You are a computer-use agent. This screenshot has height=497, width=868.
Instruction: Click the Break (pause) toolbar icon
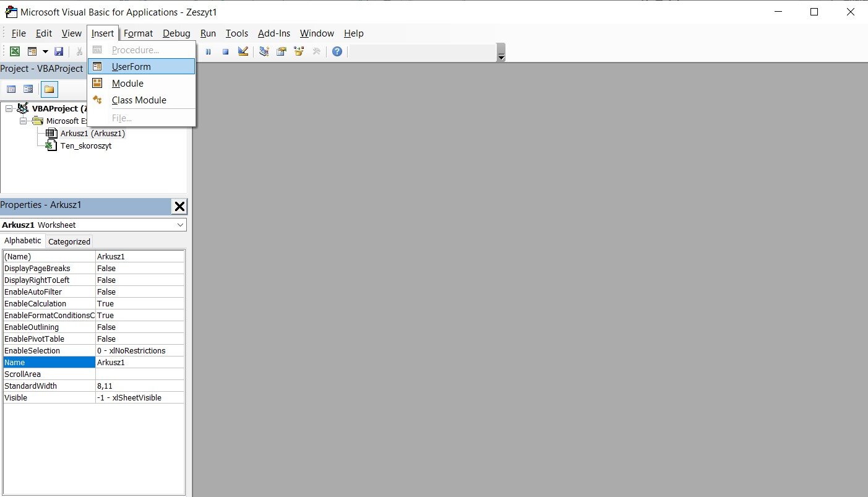pyautogui.click(x=208, y=51)
